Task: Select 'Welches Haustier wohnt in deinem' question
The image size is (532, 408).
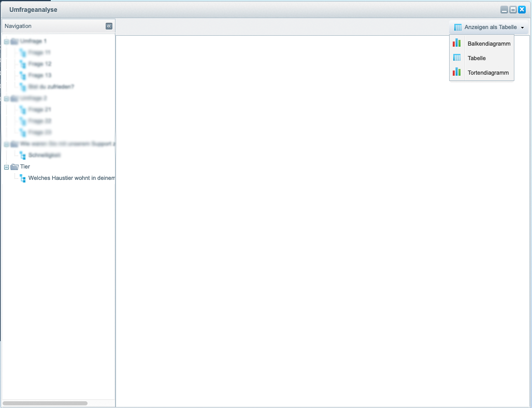Action: (x=71, y=178)
